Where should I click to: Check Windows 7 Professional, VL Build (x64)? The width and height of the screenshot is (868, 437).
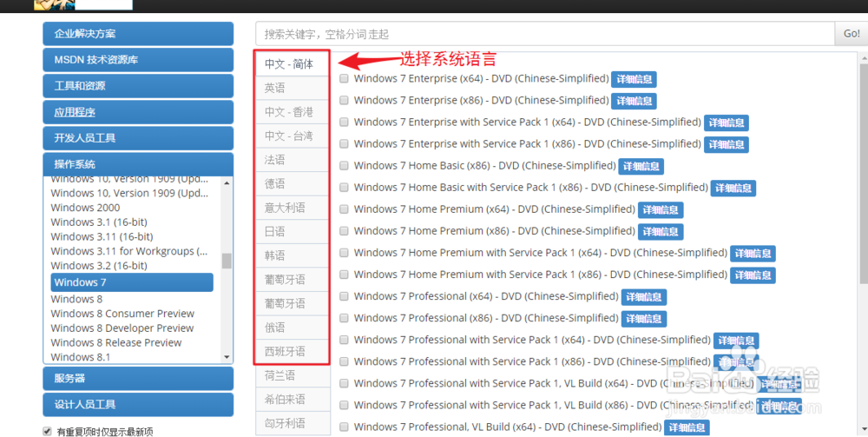click(x=344, y=427)
